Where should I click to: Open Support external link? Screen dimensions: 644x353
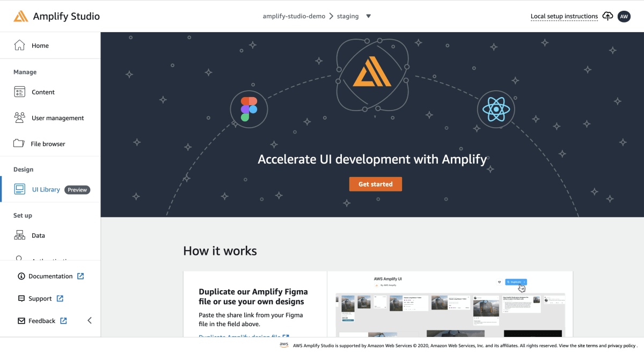click(x=40, y=299)
